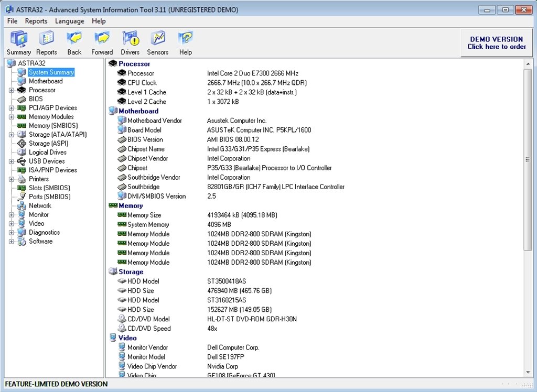Select Motherboard in the left tree
Screen dimensions: 537x392
point(46,81)
